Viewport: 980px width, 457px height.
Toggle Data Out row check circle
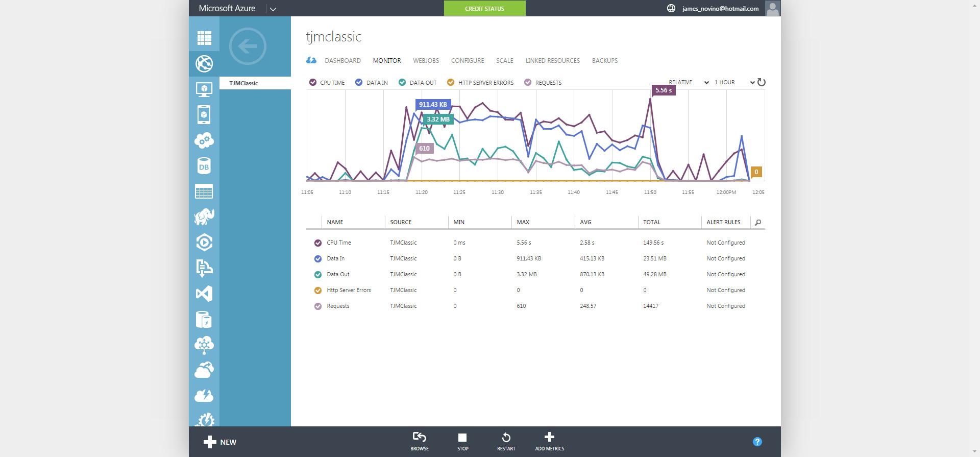pos(318,275)
